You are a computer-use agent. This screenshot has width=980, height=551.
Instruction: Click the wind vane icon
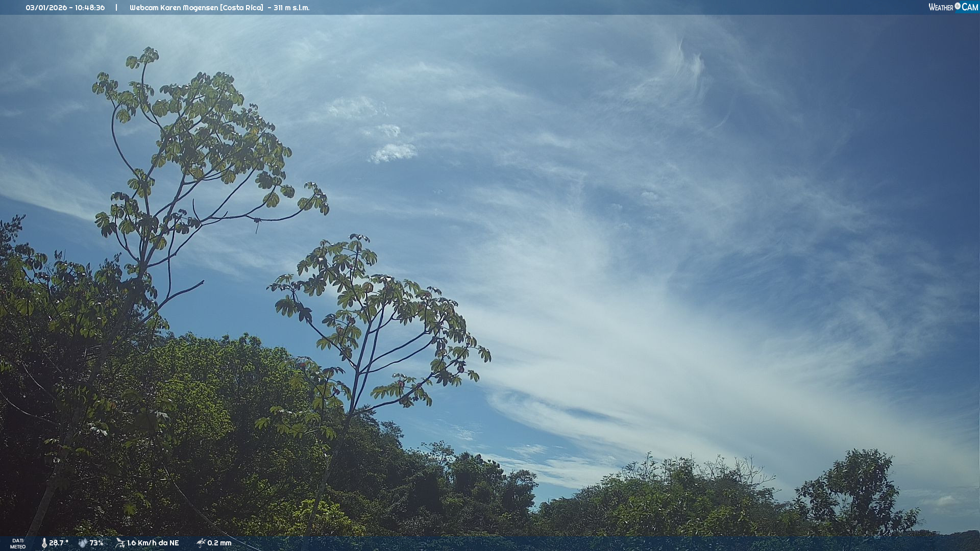point(120,543)
